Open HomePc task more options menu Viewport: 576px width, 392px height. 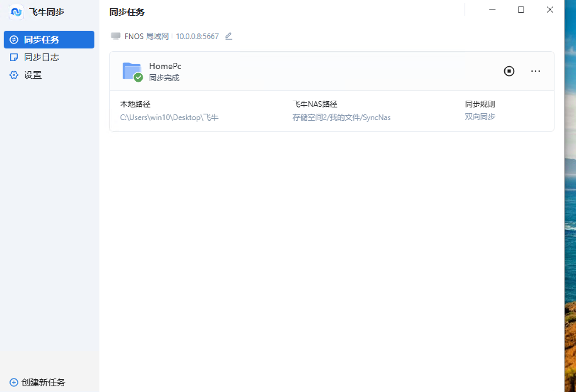(535, 71)
